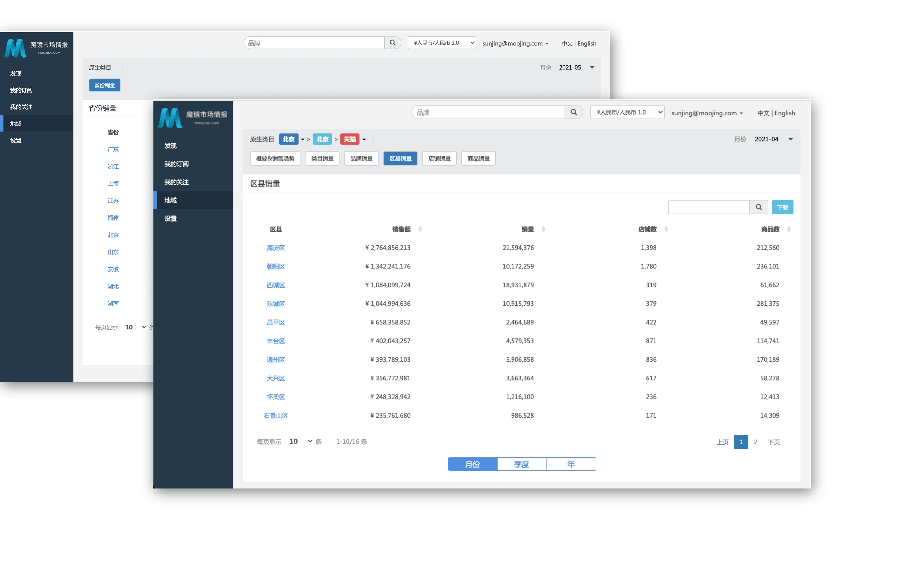Sort by 销量 column arrows
Viewport: 924px width, 567px height.
pos(543,229)
